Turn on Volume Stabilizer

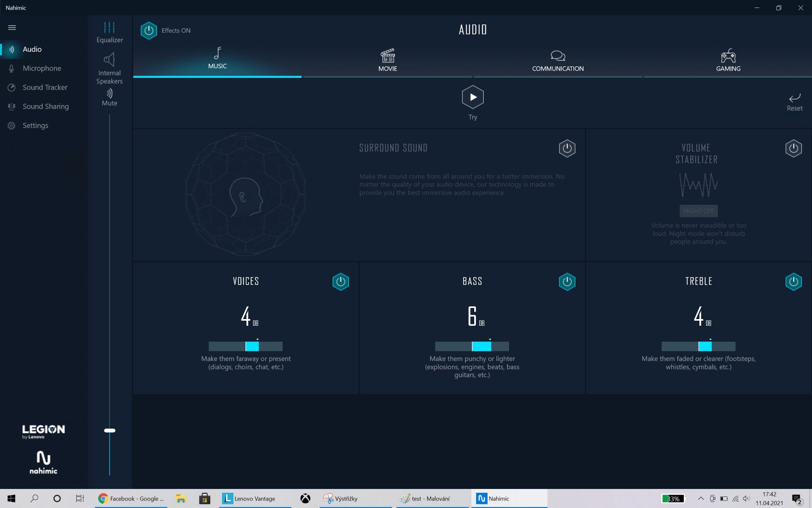pyautogui.click(x=793, y=148)
